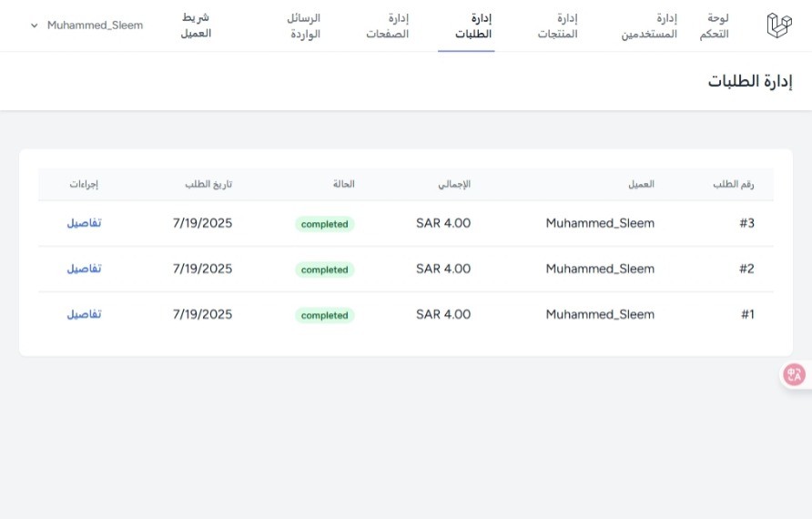The image size is (812, 519).
Task: Click order number #2 cell
Action: [746, 269]
